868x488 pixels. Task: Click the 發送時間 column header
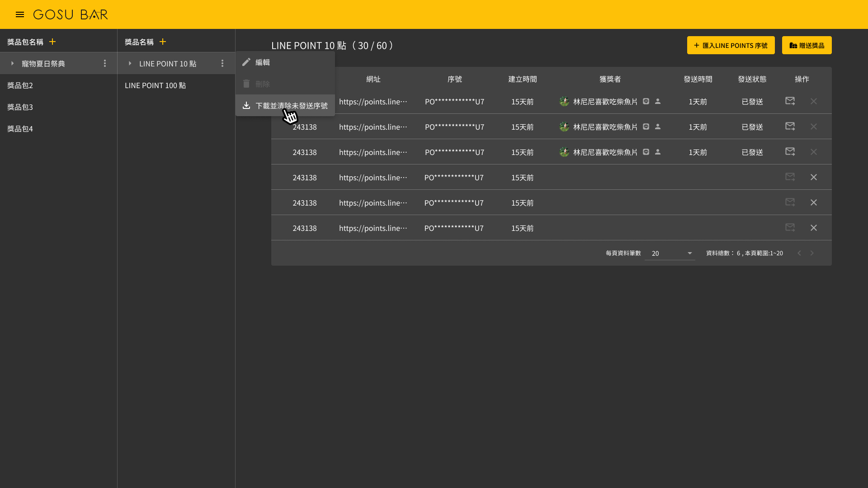[x=698, y=79]
